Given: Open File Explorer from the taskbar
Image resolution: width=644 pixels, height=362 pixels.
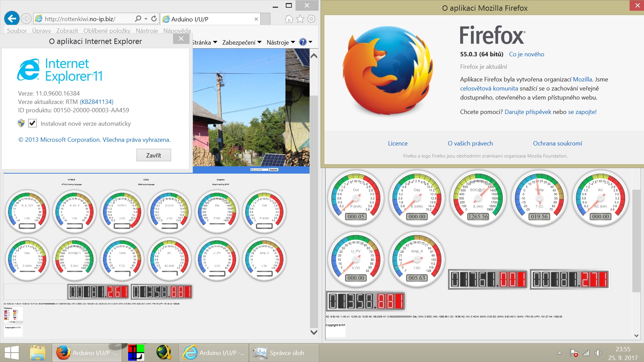Looking at the screenshot, I should (37, 353).
